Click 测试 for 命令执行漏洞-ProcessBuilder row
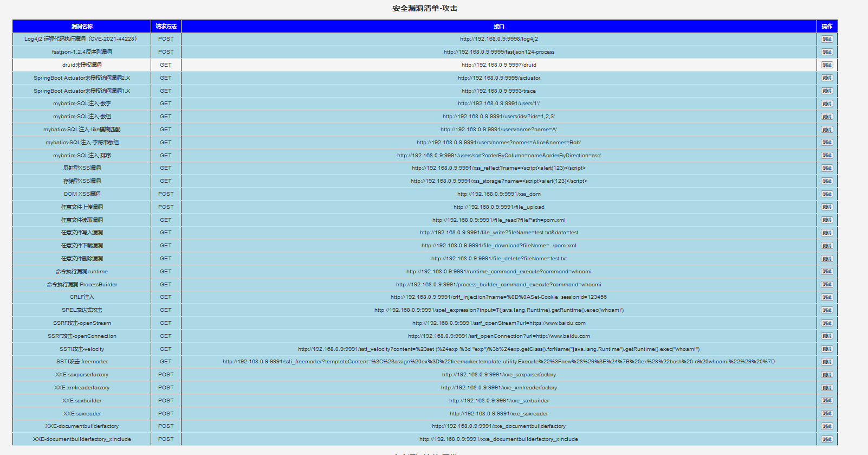This screenshot has width=868, height=455. [x=827, y=285]
